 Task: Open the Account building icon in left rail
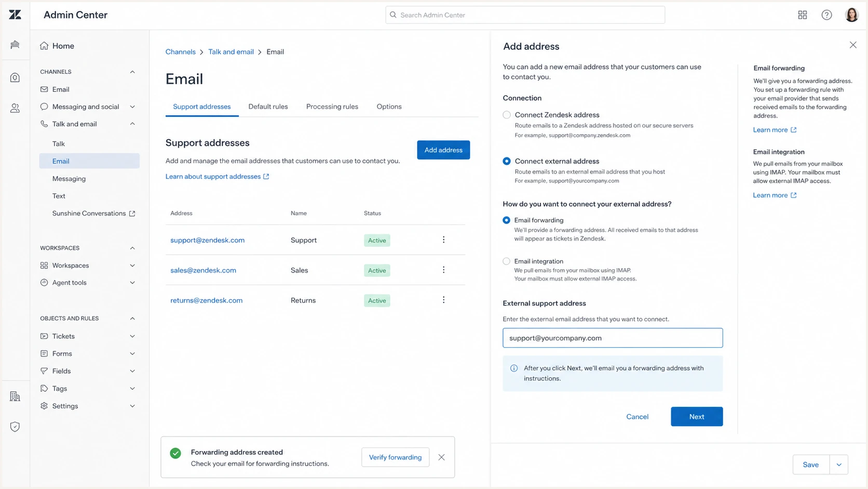15,397
